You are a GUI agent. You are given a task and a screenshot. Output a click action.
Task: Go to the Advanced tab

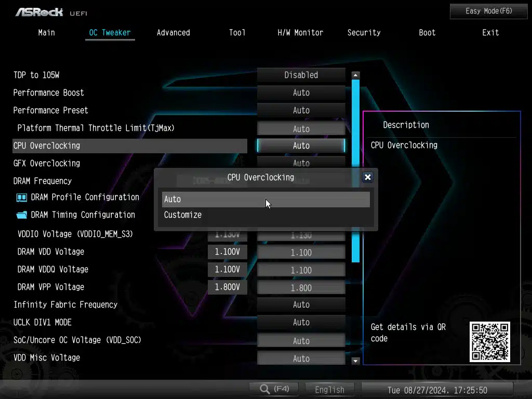click(173, 33)
